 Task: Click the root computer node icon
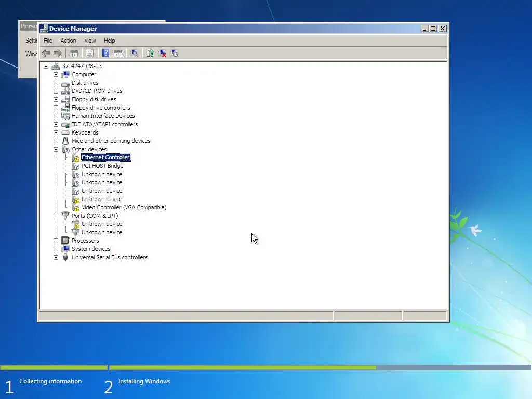[56, 66]
